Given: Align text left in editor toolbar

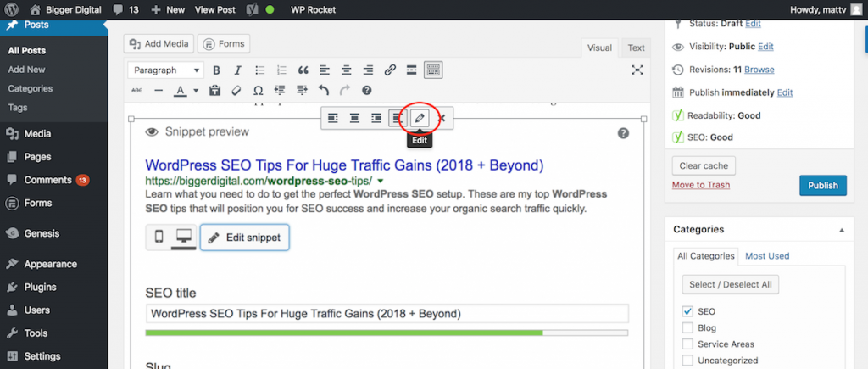Looking at the screenshot, I should coord(325,70).
